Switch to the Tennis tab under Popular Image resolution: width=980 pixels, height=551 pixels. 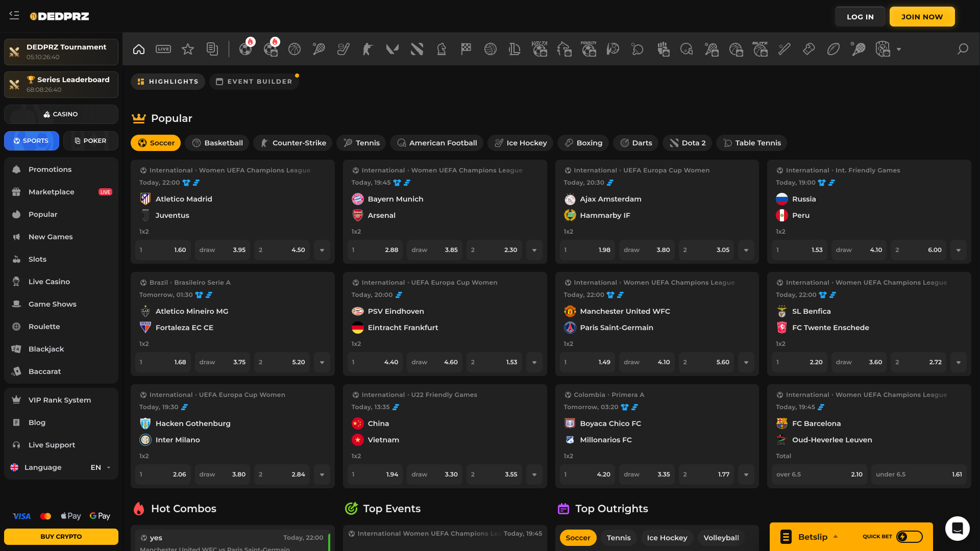361,143
